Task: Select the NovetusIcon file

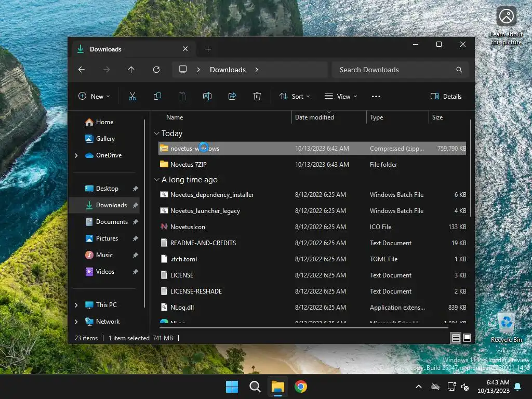Action: click(x=312, y=227)
